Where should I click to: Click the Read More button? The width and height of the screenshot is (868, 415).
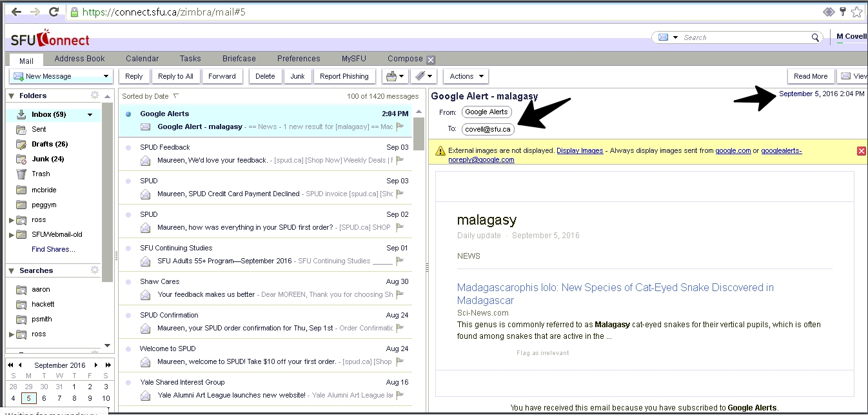tap(811, 76)
